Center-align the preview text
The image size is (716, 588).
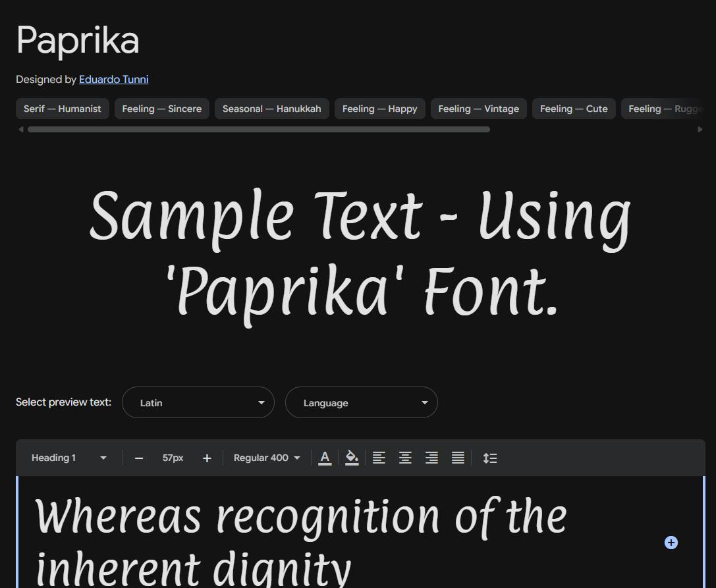(406, 458)
